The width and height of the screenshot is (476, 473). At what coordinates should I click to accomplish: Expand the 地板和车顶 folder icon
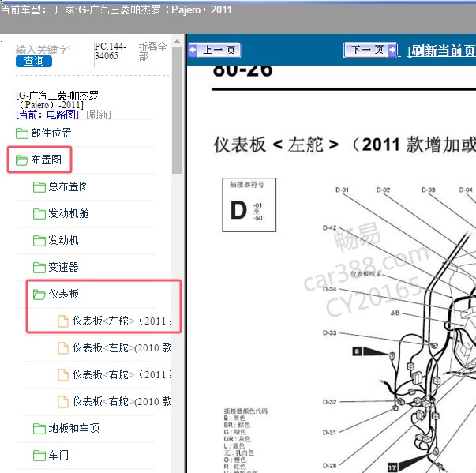click(x=39, y=428)
